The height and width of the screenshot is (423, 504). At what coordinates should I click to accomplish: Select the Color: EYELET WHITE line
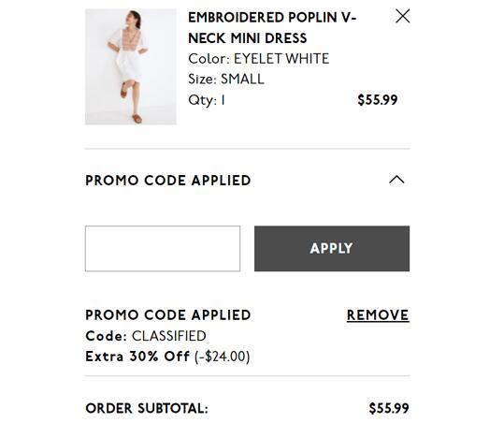(259, 59)
